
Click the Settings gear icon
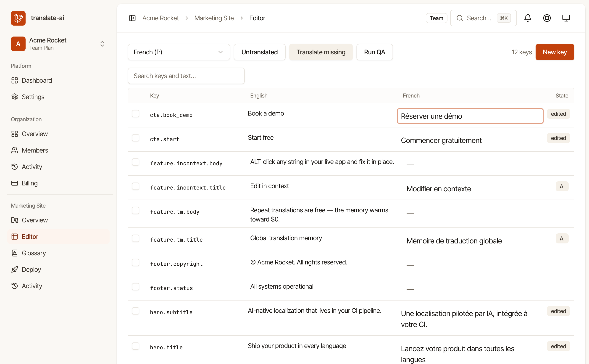(15, 97)
